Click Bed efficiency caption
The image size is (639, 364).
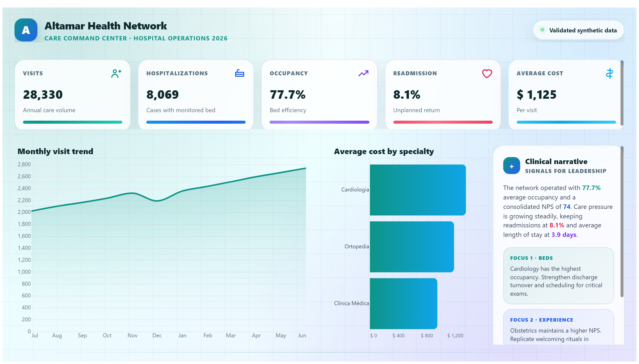point(288,110)
